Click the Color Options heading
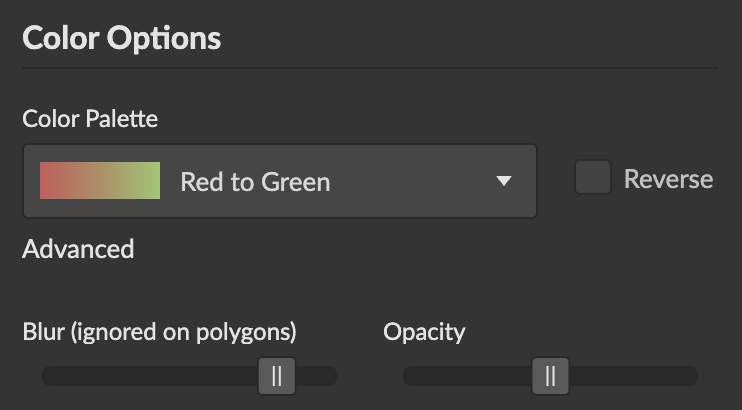 pyautogui.click(x=121, y=39)
